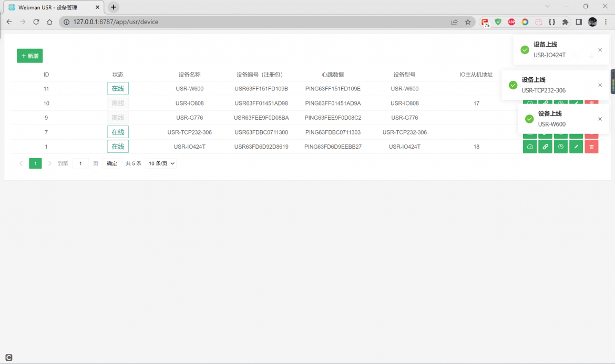Click 离线 status of USR-IO808 row
615x364 pixels.
point(118,103)
